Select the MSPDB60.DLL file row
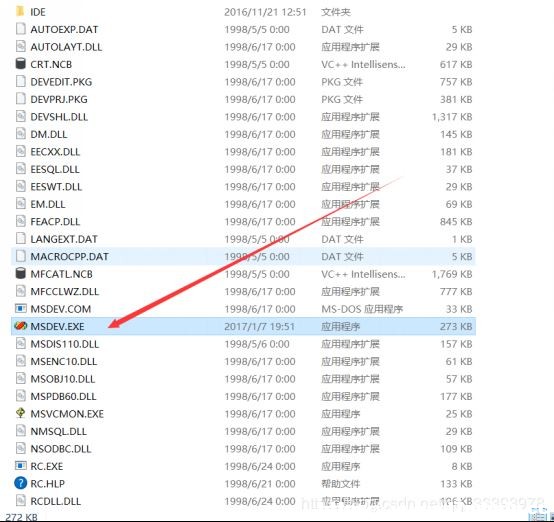Viewport: 554px width, 522px height. [243, 396]
